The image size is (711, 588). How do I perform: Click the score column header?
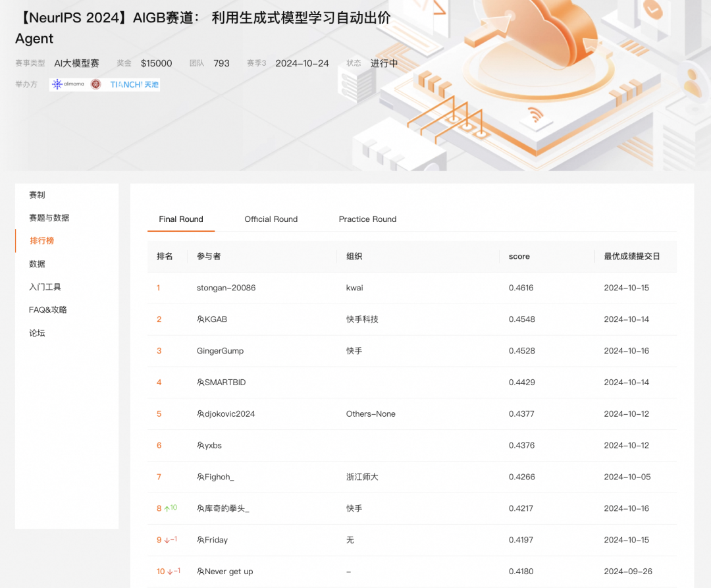519,256
